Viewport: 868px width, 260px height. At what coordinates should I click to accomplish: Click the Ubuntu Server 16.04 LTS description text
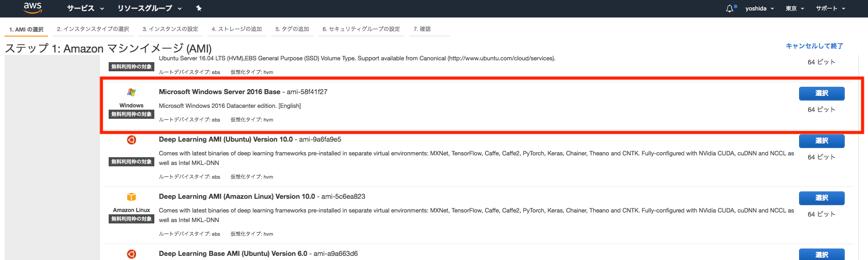(x=357, y=58)
